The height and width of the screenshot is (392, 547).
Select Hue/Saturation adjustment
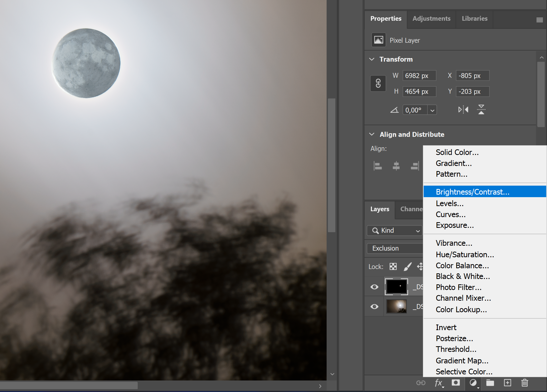[x=465, y=254]
